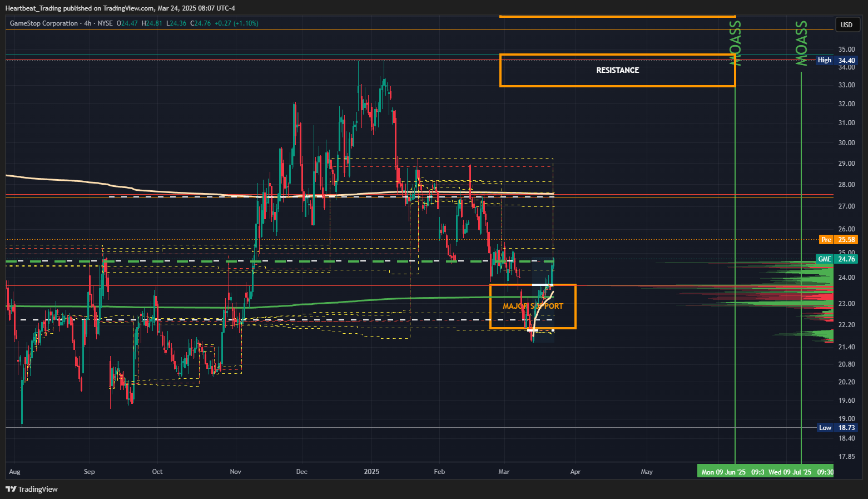
Task: Click the Low 18.73 price label
Action: pyautogui.click(x=838, y=428)
